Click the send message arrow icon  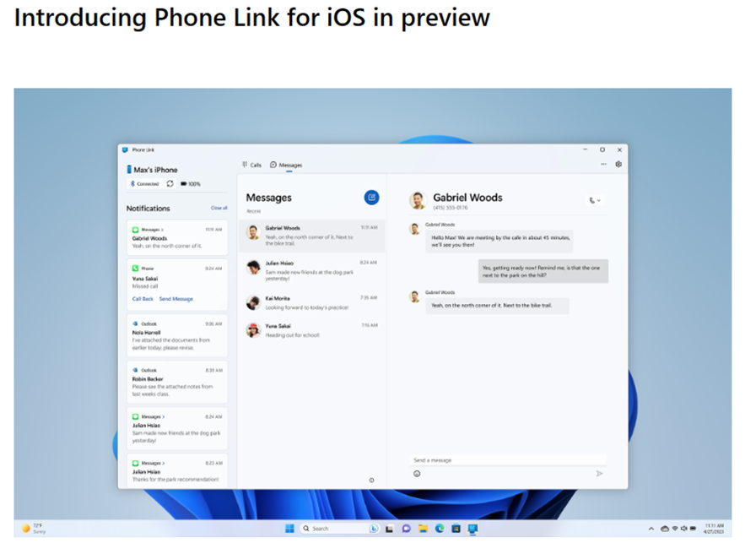pyautogui.click(x=599, y=474)
